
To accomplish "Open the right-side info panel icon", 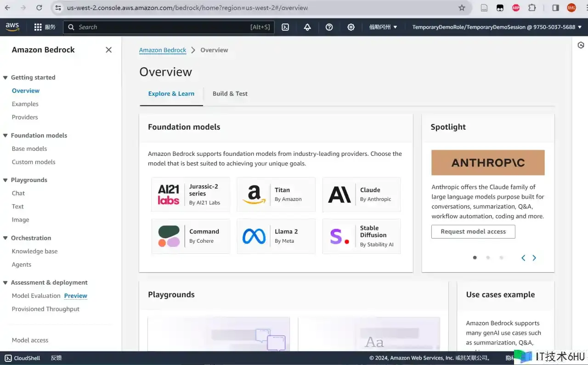I will coord(581,45).
